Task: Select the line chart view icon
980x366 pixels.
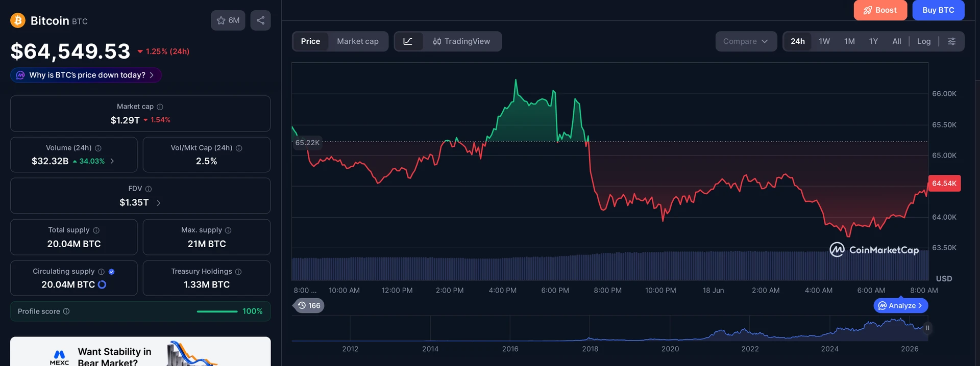Action: point(408,41)
